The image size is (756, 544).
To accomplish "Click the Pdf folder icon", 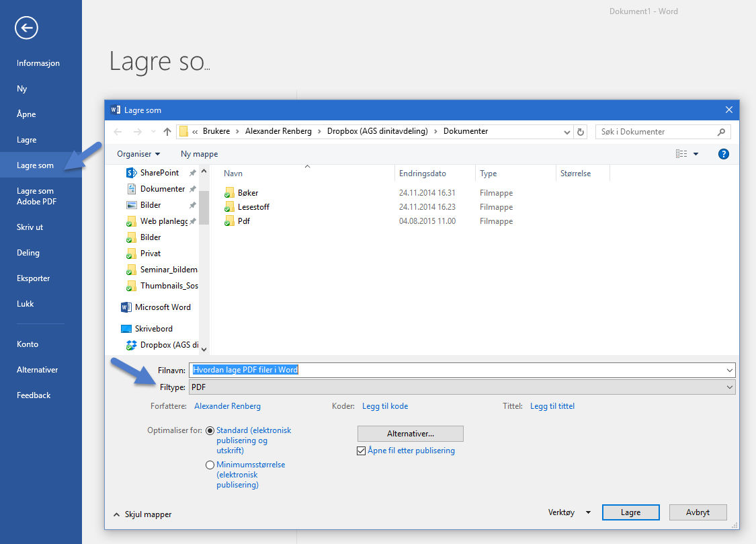I will coord(229,221).
